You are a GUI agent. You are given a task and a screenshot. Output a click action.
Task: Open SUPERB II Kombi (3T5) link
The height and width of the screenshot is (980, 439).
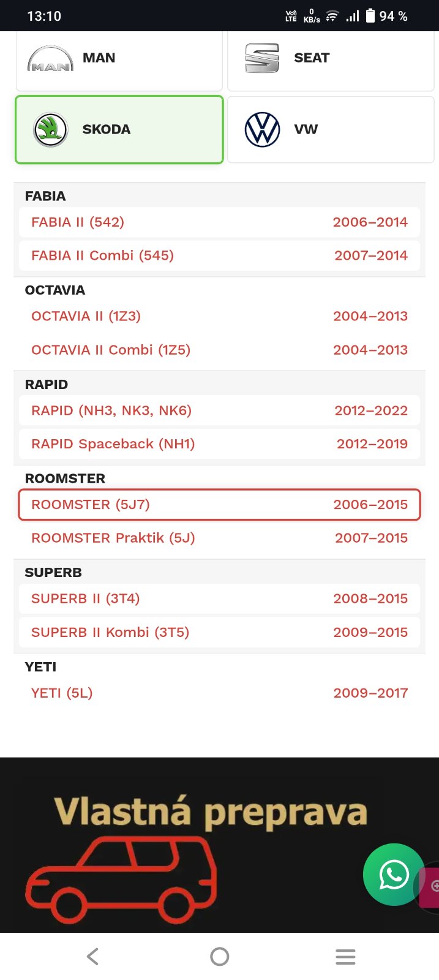110,632
